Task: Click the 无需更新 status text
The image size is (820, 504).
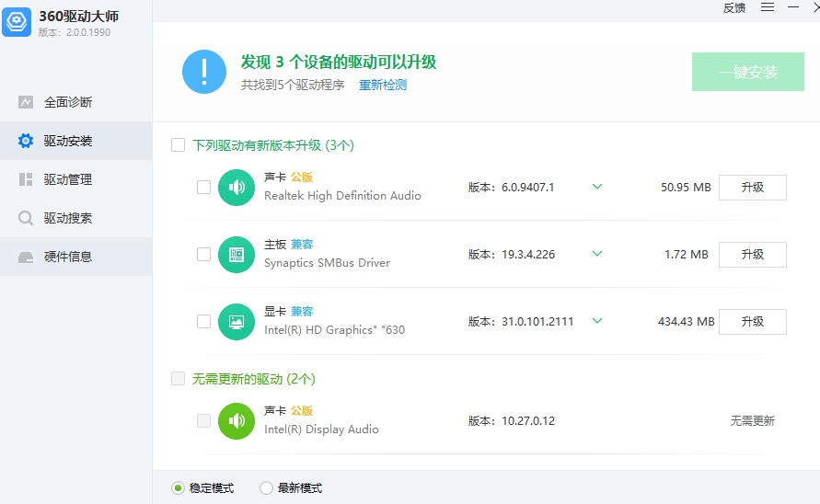Action: [x=753, y=421]
